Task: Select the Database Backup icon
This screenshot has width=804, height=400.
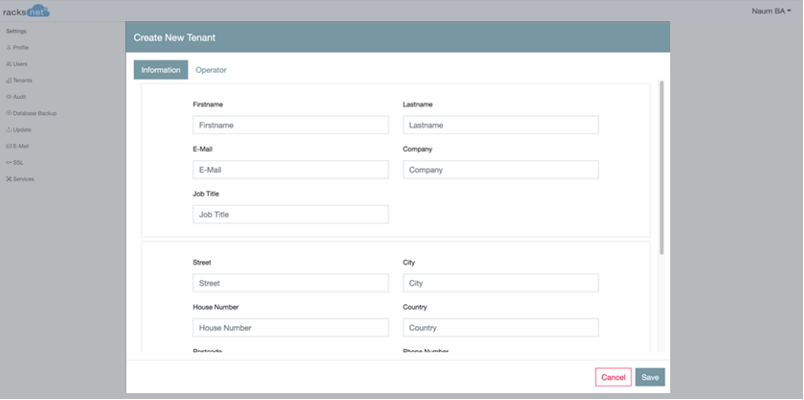Action: pos(9,113)
